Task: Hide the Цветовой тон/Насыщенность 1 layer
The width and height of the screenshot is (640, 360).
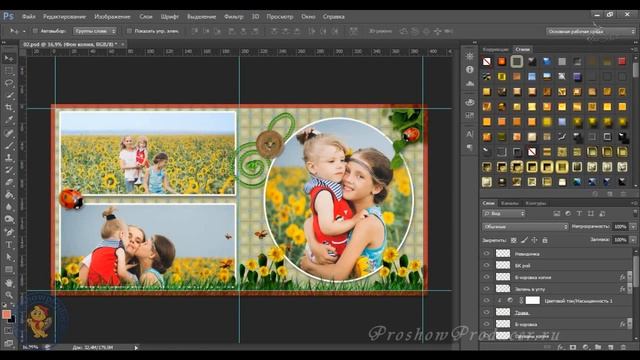Action: point(487,301)
